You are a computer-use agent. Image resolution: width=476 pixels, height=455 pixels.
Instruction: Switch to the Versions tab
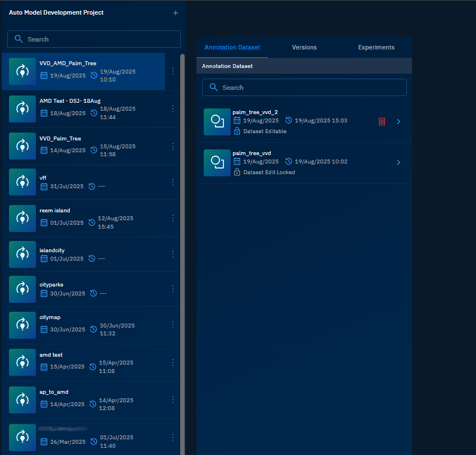tap(304, 48)
